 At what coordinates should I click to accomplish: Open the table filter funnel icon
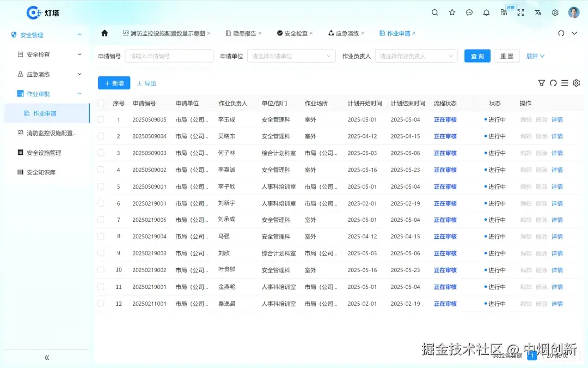541,83
